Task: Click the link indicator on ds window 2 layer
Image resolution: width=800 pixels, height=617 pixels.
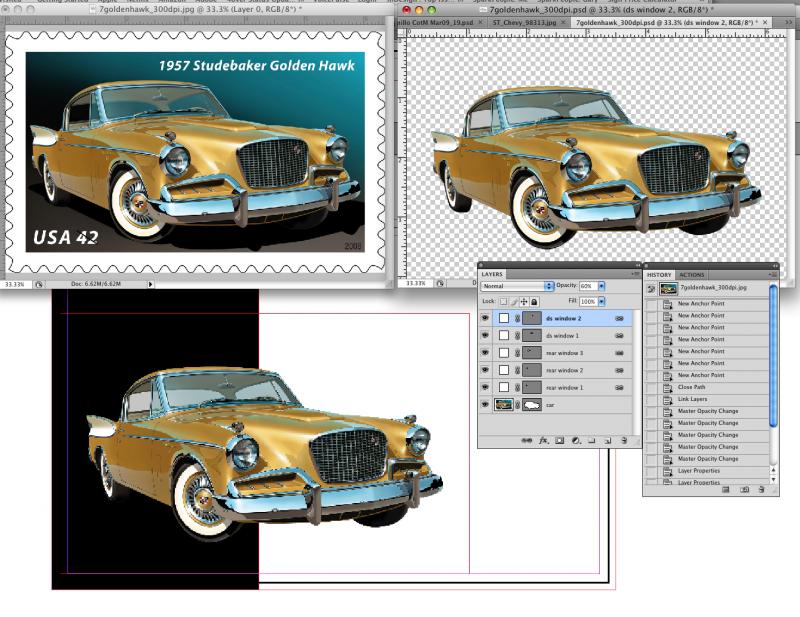Action: point(619,318)
